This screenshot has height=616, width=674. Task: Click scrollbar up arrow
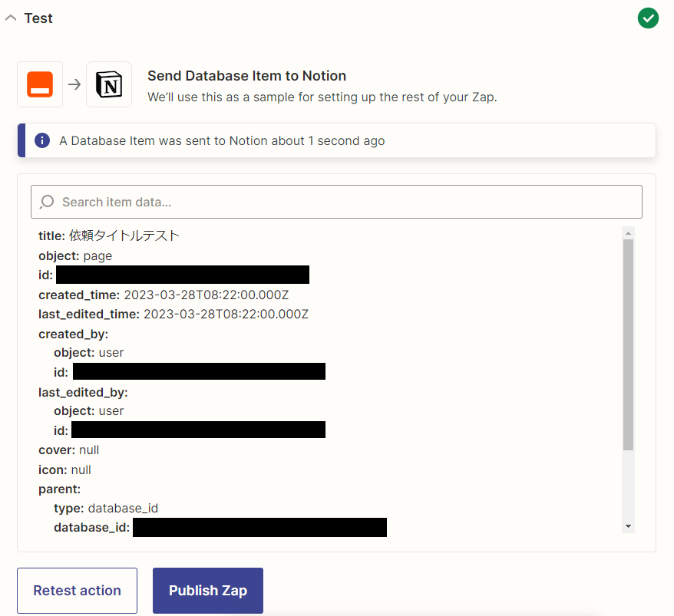point(628,233)
